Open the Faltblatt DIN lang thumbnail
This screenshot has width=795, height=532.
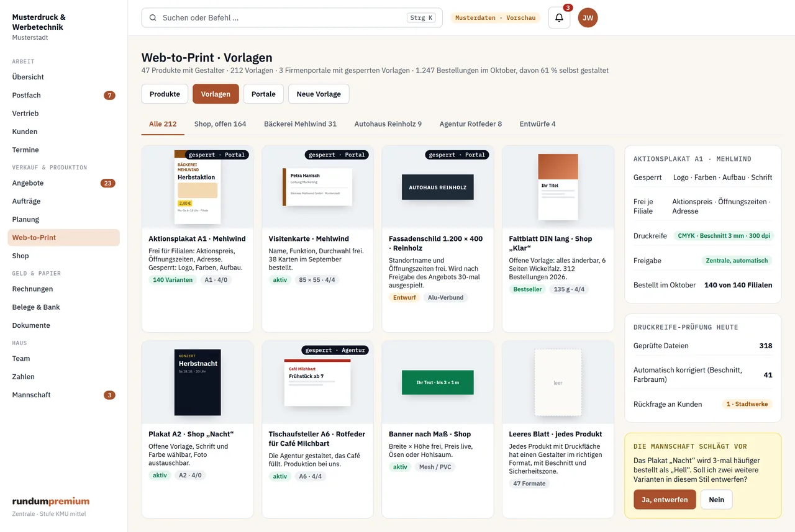558,187
